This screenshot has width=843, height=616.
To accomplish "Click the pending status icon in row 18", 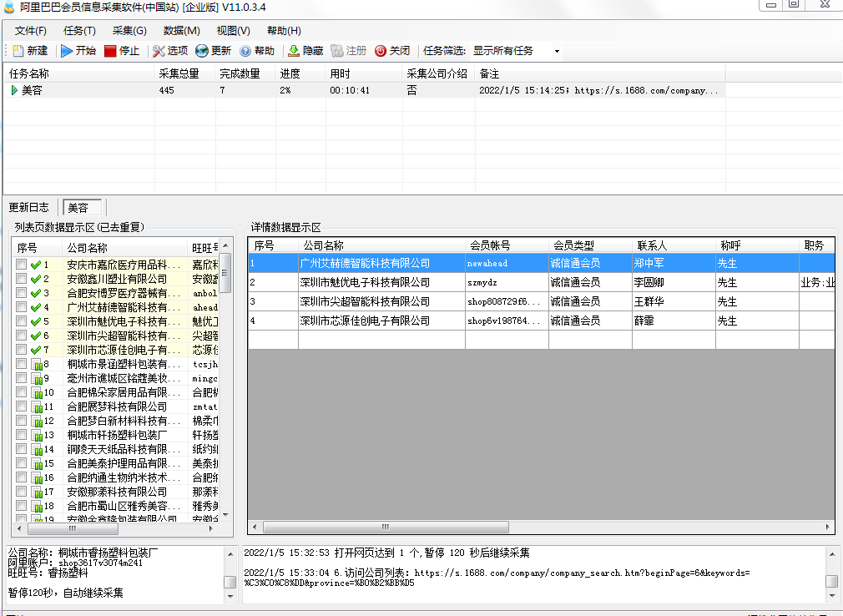I will coord(37,507).
